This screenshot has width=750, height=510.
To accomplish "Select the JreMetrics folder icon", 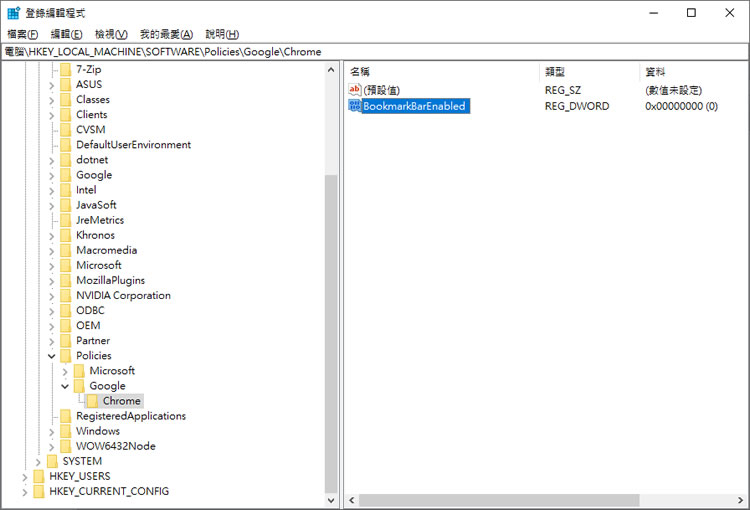I will click(66, 220).
